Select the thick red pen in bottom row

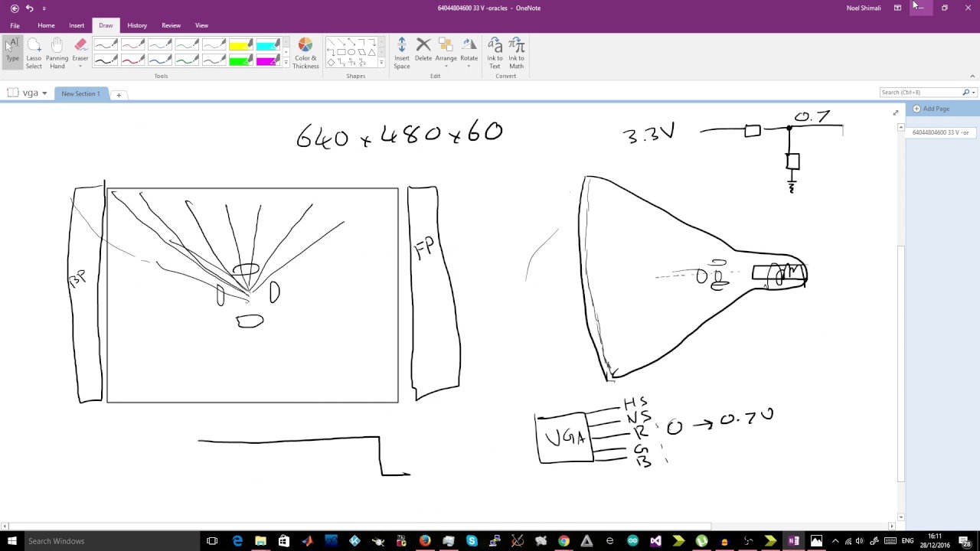[x=132, y=60]
